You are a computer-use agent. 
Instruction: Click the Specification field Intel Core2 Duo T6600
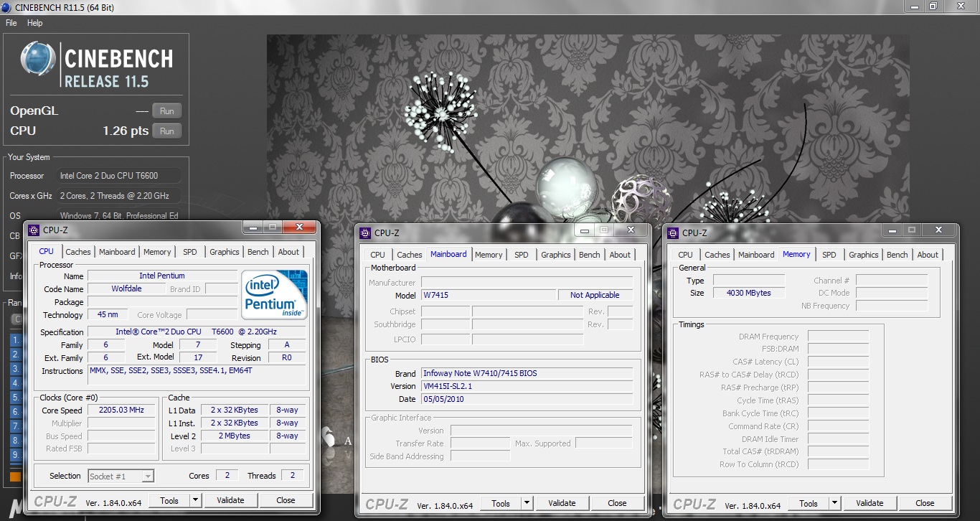point(197,332)
